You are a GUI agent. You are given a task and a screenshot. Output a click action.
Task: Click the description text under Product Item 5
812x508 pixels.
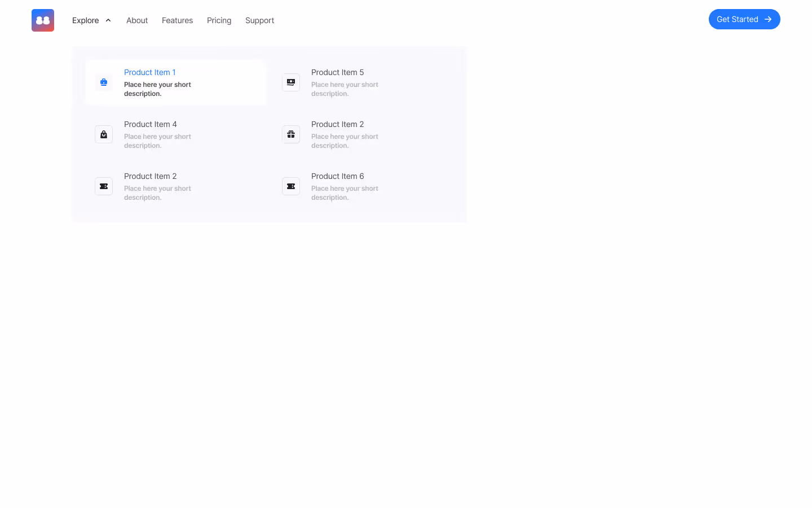pyautogui.click(x=345, y=89)
